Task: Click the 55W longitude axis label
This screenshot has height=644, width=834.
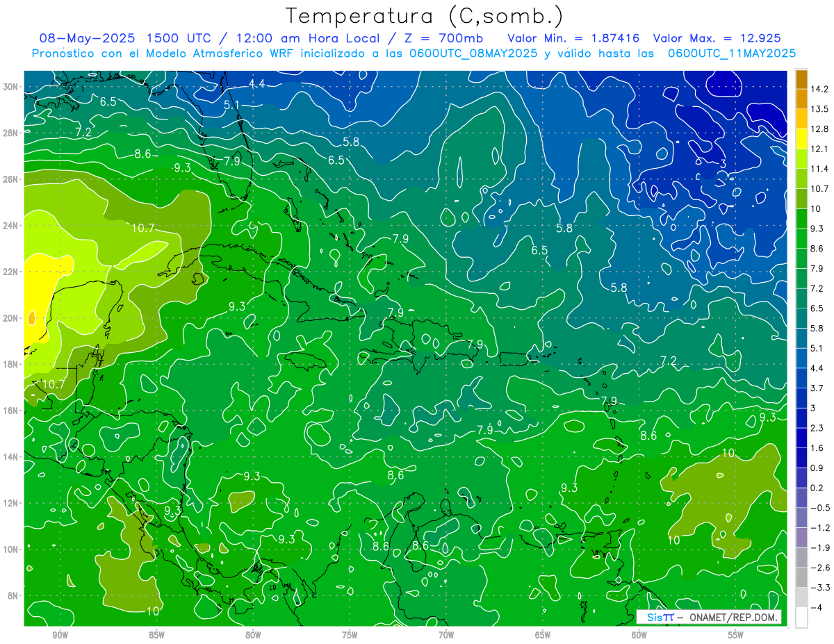Action: tap(736, 636)
